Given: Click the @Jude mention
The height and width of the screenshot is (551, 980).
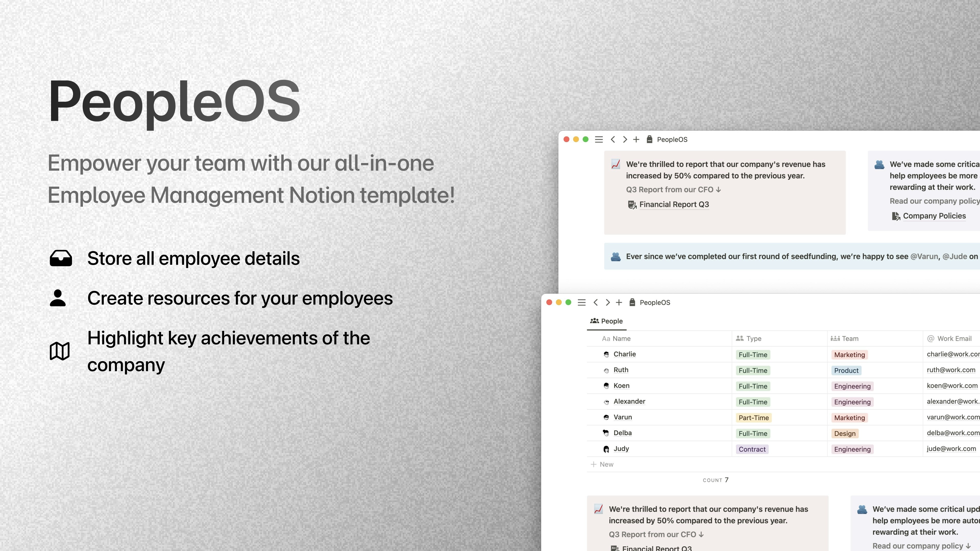Looking at the screenshot, I should [x=954, y=257].
